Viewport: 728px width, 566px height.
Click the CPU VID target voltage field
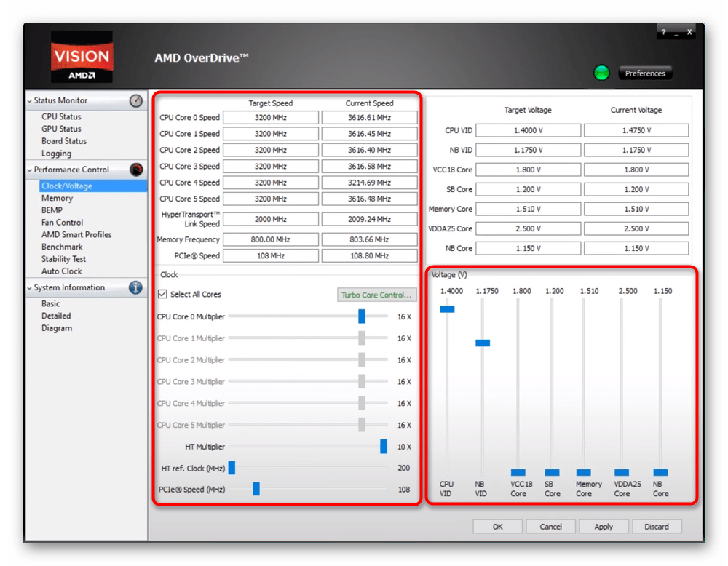(x=528, y=130)
